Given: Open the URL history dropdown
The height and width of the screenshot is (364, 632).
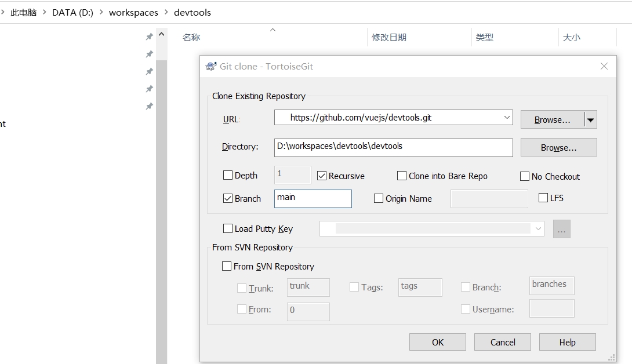Looking at the screenshot, I should click(507, 118).
